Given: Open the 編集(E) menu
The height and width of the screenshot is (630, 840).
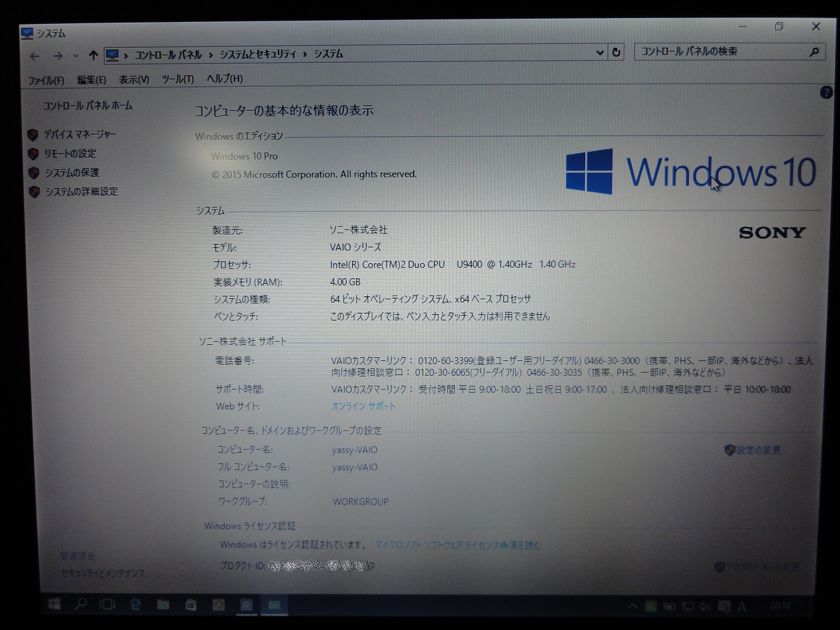Looking at the screenshot, I should [x=91, y=80].
